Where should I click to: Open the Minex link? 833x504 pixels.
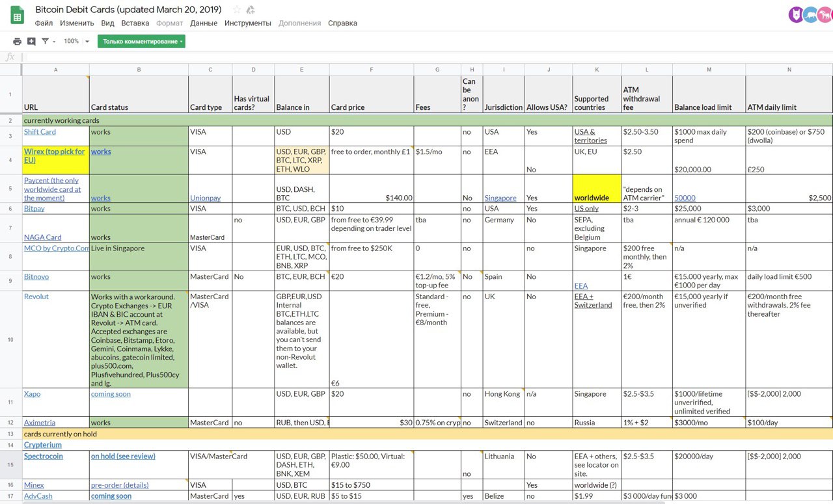pos(34,485)
